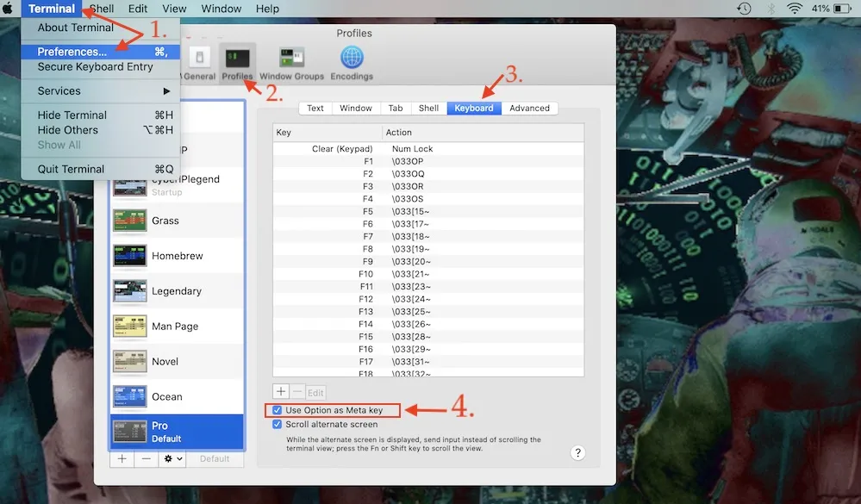This screenshot has height=504, width=861.
Task: Choose Preferences… from Terminal menu
Action: [101, 52]
